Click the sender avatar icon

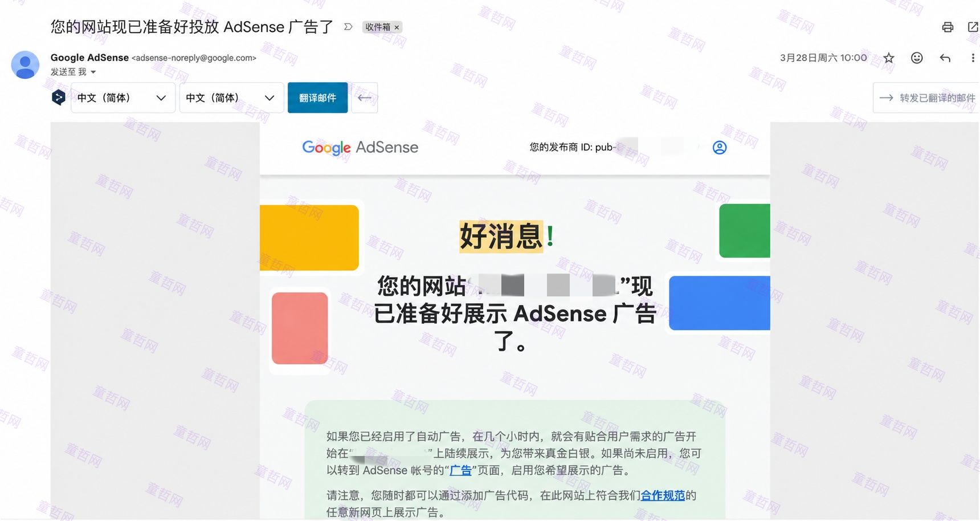(x=25, y=64)
